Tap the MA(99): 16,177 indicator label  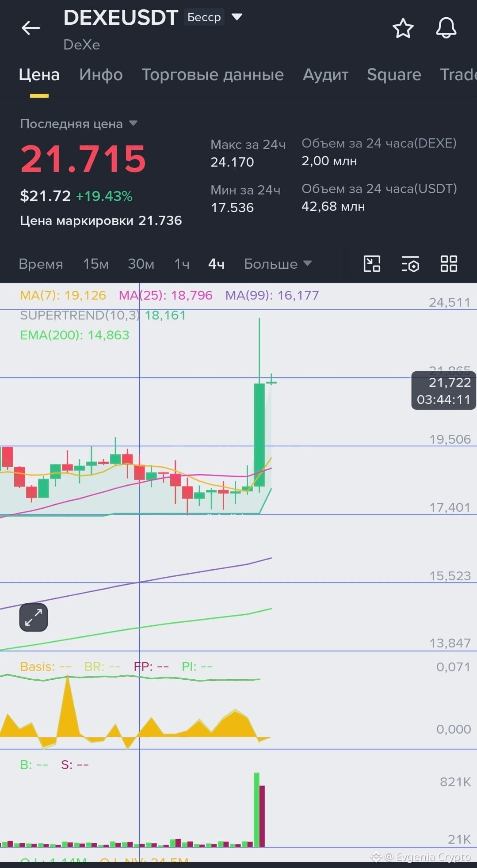pos(272,295)
